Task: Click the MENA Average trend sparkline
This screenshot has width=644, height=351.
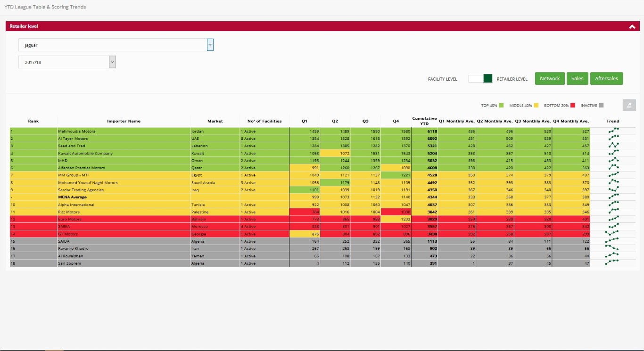Action: tap(613, 197)
